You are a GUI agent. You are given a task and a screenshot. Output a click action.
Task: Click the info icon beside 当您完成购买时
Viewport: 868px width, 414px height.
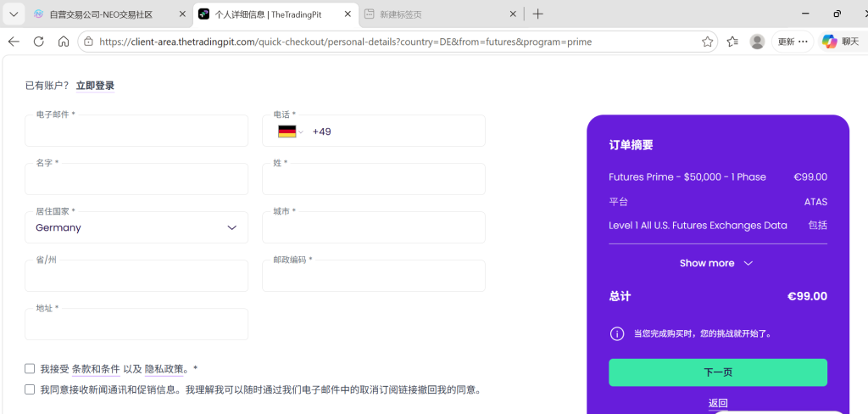pos(617,333)
